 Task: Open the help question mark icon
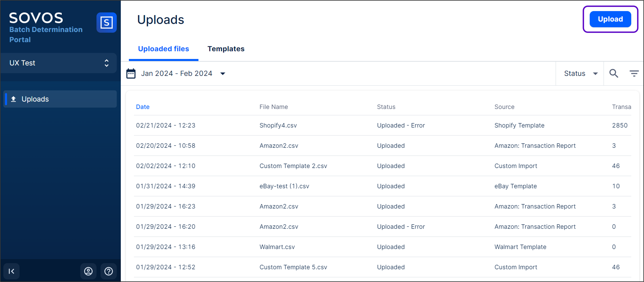coord(109,271)
